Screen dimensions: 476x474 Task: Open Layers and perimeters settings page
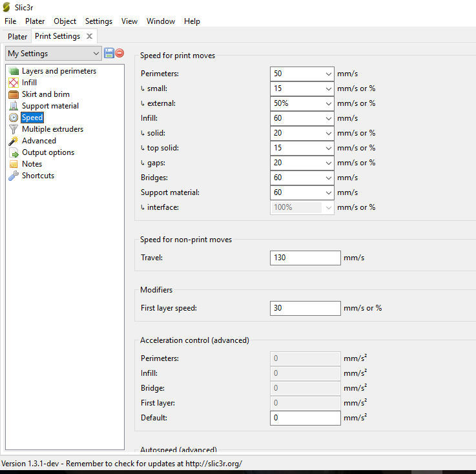(x=59, y=71)
